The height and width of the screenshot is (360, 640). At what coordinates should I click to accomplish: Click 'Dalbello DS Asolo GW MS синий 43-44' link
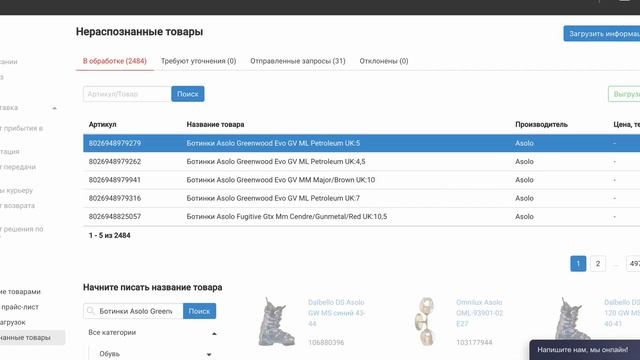click(336, 313)
